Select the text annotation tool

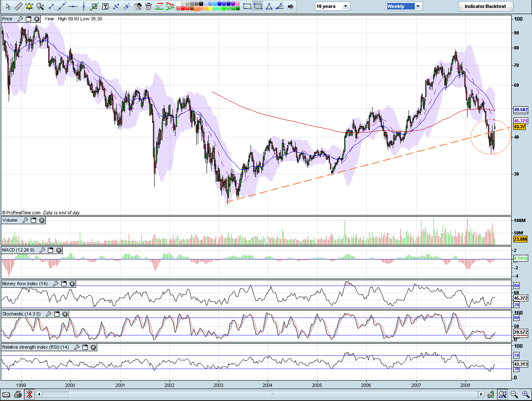click(106, 6)
